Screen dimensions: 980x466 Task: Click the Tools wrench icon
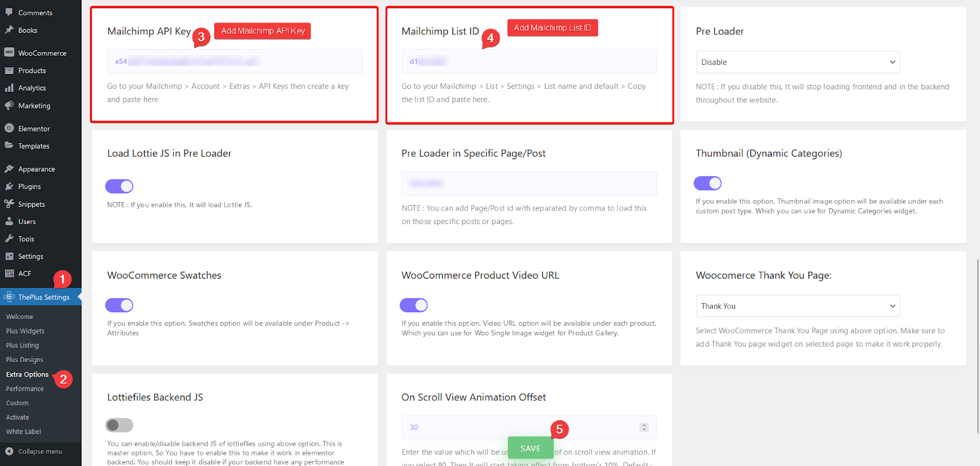[9, 239]
